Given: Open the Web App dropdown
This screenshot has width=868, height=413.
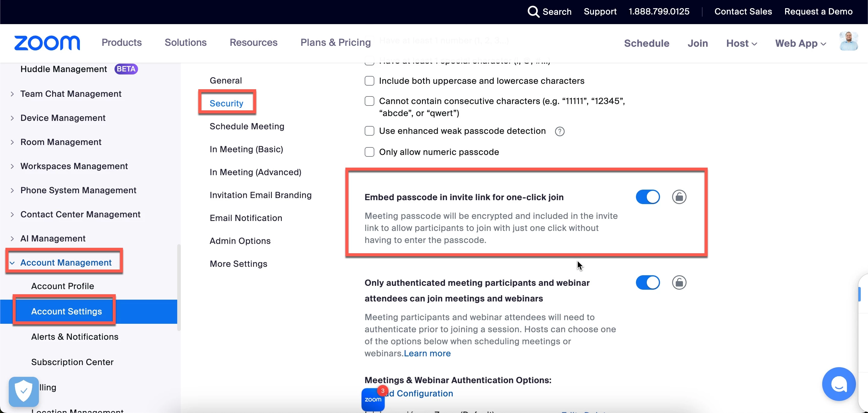Looking at the screenshot, I should pyautogui.click(x=800, y=43).
